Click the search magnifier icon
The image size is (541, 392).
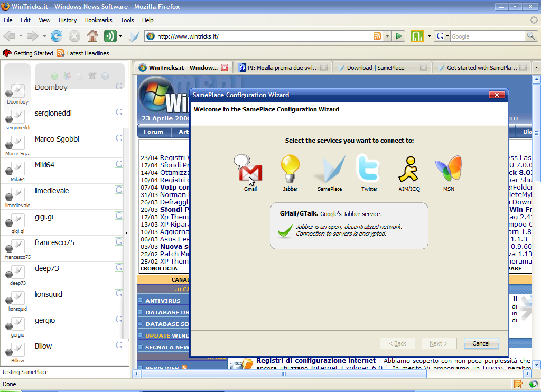point(531,36)
